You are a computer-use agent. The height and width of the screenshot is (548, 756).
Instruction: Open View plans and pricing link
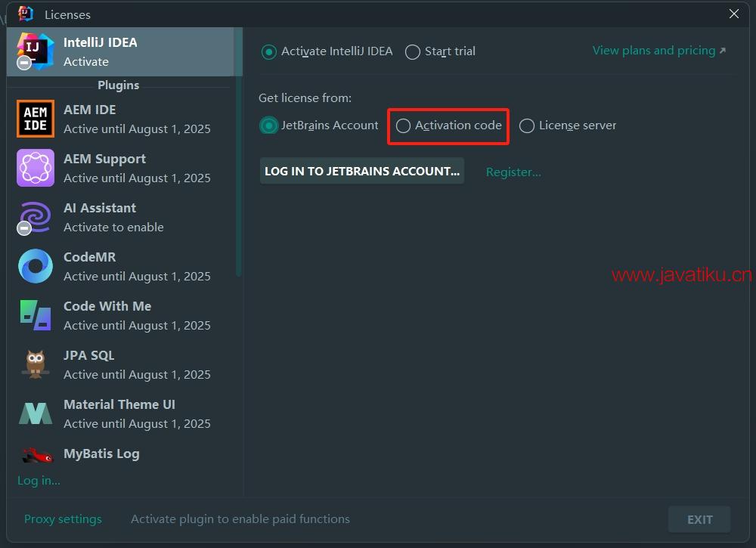[x=658, y=51]
